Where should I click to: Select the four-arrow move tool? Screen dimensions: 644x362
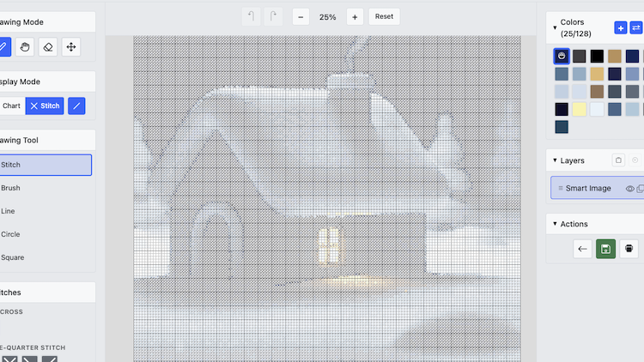pos(71,47)
